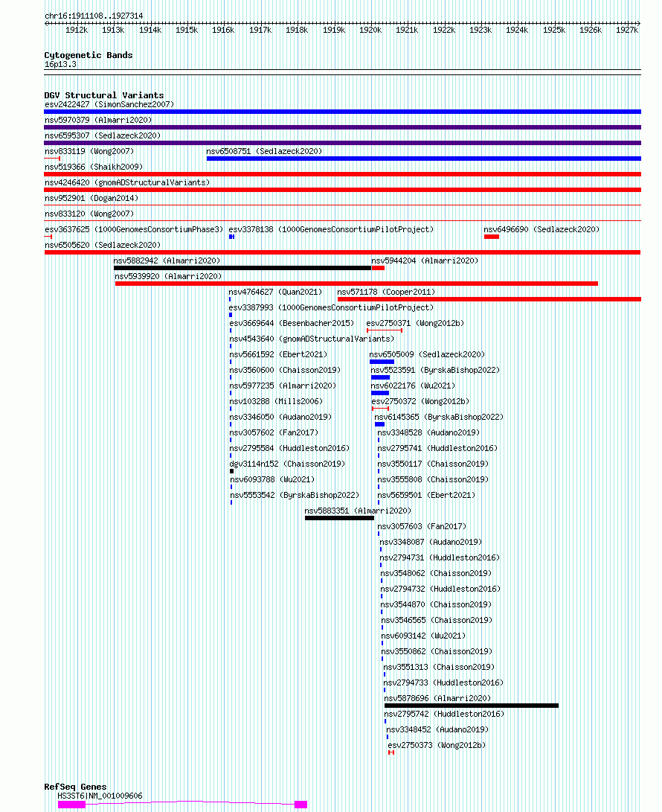Click the nsv3348528 (Audano2019) label
The image size is (662, 812).
tap(428, 432)
